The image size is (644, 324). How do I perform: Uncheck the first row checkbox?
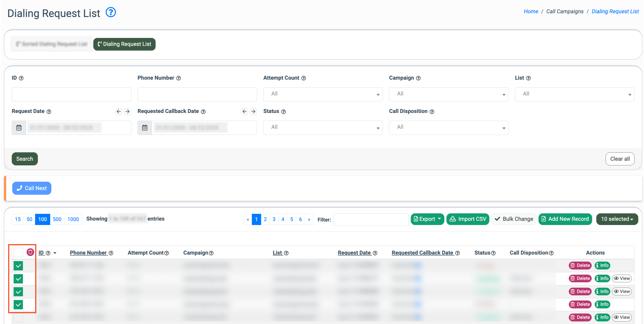[x=18, y=266]
